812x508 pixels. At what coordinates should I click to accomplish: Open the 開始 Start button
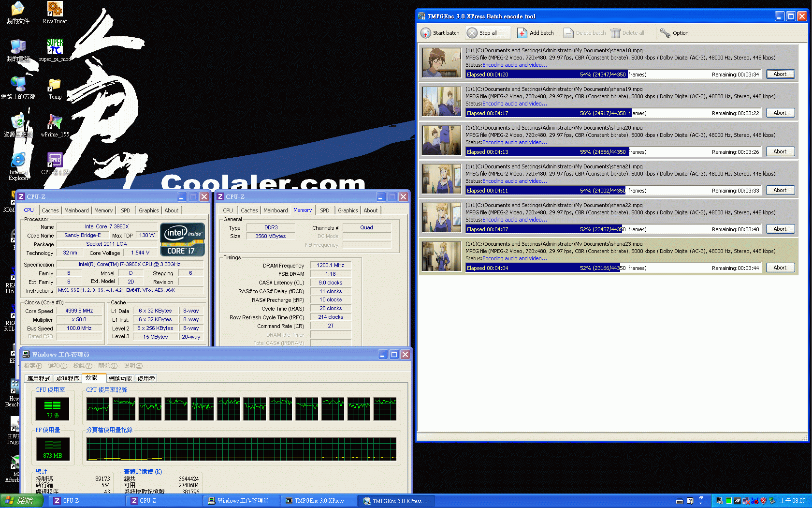coord(22,501)
